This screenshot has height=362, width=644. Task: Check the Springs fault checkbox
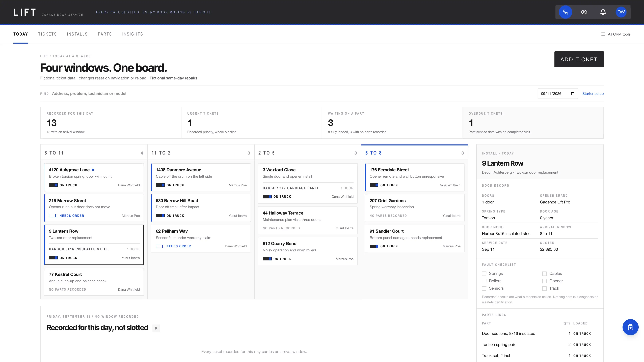tap(484, 274)
